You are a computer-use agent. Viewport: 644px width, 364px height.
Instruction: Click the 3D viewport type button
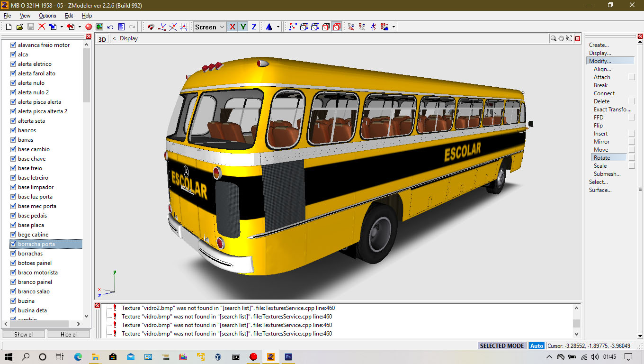102,39
